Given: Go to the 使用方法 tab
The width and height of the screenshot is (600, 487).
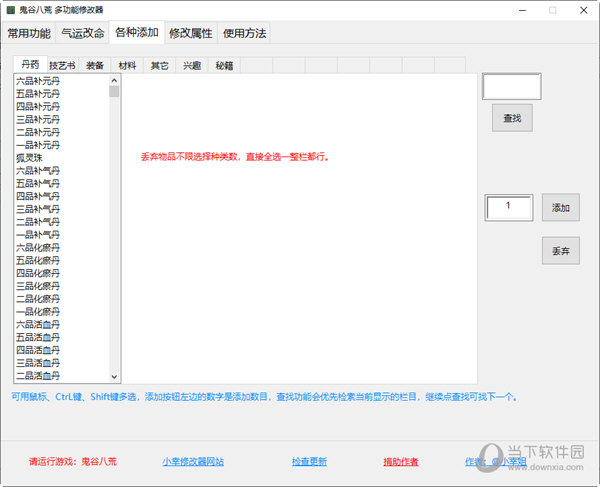Looking at the screenshot, I should [244, 33].
